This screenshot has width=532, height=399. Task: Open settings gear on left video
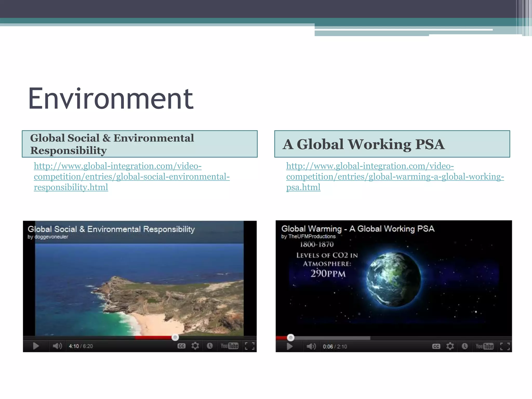(195, 346)
